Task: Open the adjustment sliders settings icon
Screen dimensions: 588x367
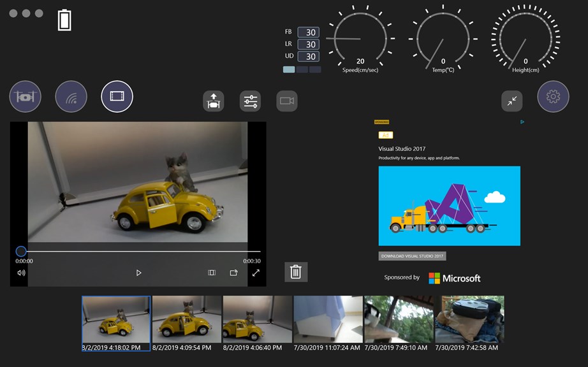Action: 250,101
